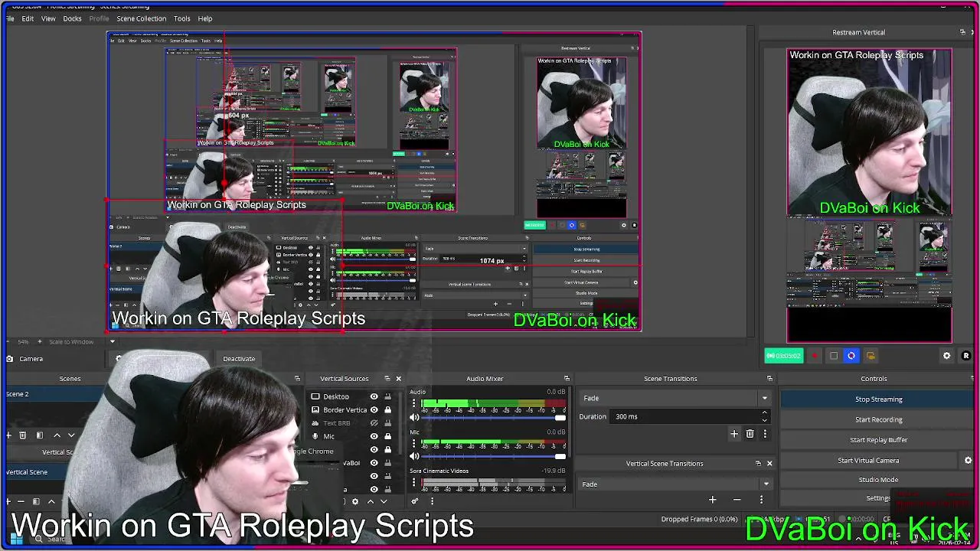The height and width of the screenshot is (551, 980).
Task: Delete the scene transition with trash icon
Action: click(750, 434)
